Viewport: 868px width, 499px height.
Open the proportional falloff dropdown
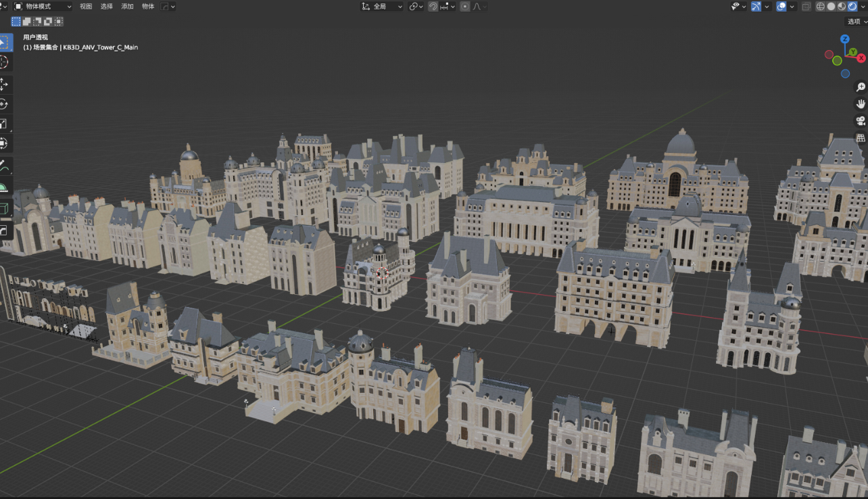[479, 6]
